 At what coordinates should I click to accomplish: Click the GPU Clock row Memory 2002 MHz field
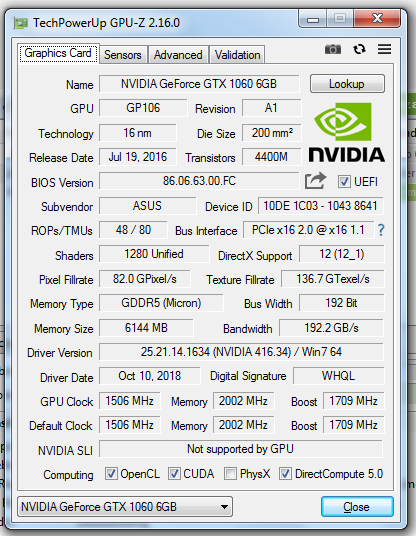pos(243,401)
